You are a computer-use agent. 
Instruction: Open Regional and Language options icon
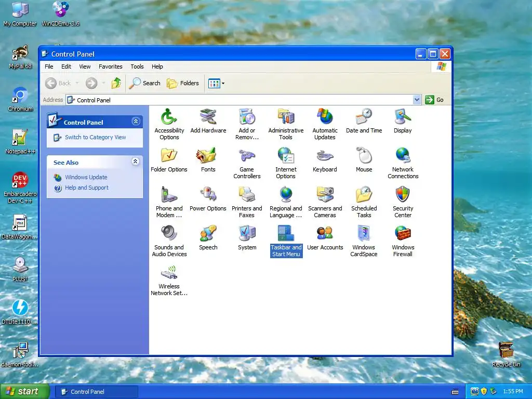coord(286,202)
